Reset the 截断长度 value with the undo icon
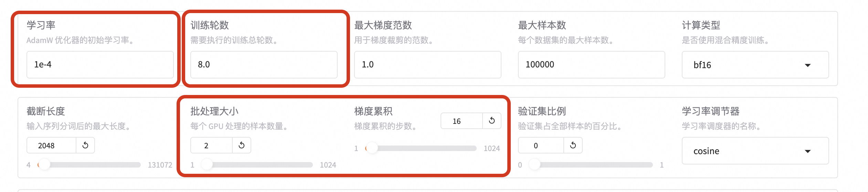The height and width of the screenshot is (192, 868). pyautogui.click(x=85, y=146)
